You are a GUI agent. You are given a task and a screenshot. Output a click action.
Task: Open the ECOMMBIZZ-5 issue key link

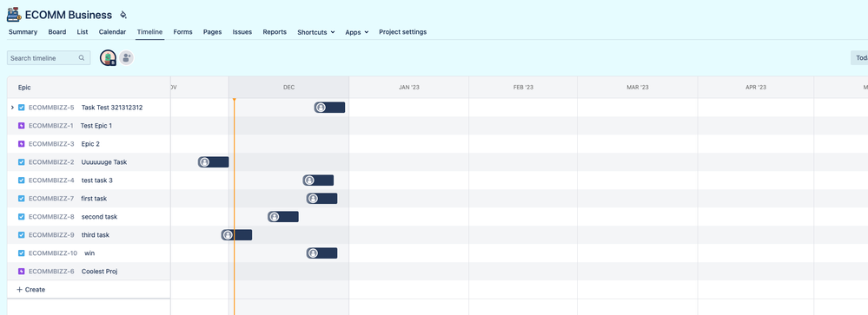tap(51, 108)
